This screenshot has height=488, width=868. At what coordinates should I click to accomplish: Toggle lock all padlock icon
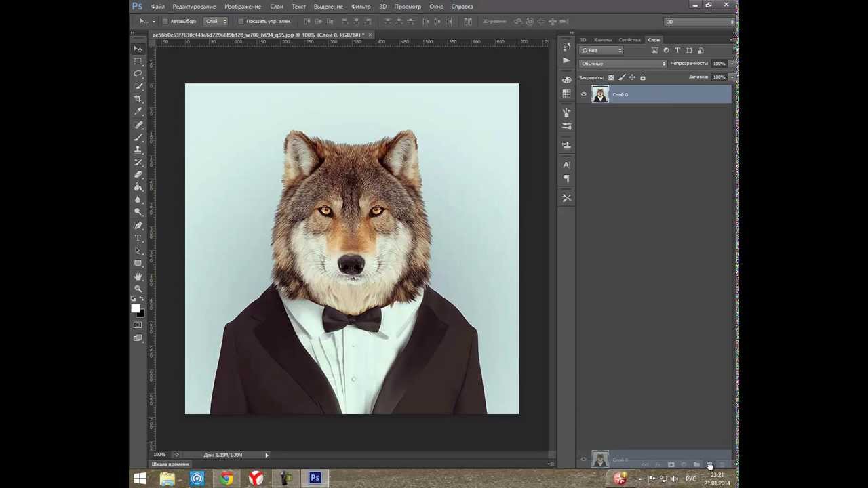(x=642, y=77)
